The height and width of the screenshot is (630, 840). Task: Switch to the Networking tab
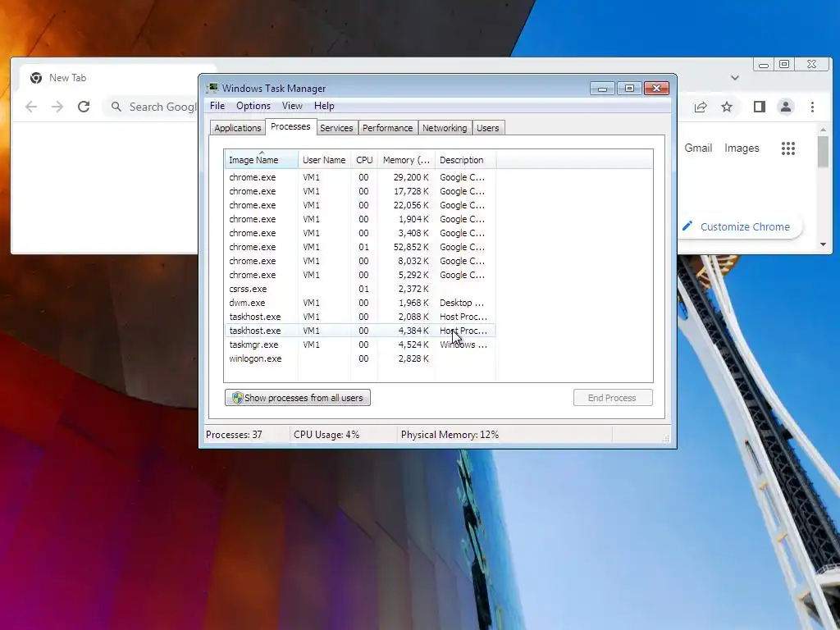coord(444,127)
